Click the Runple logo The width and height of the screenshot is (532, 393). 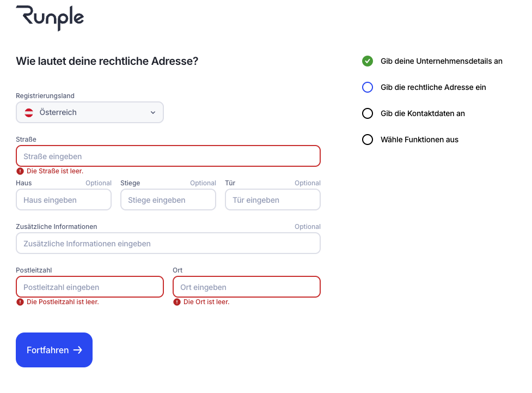click(50, 17)
